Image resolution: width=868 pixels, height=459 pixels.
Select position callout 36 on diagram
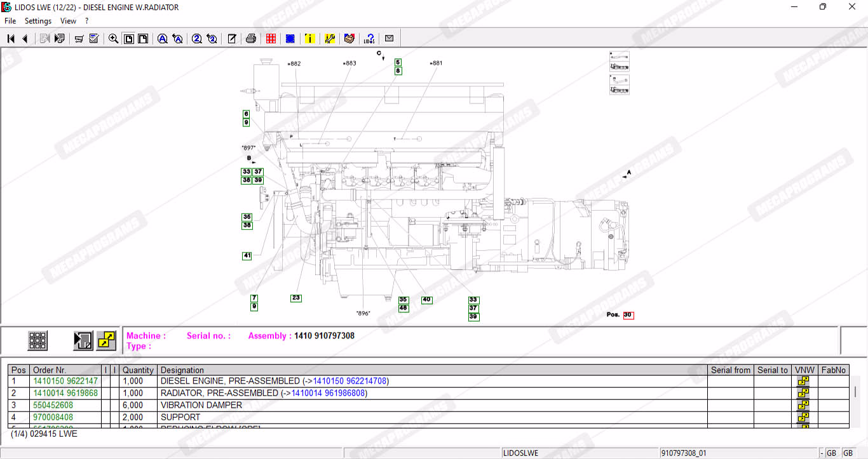click(x=247, y=217)
